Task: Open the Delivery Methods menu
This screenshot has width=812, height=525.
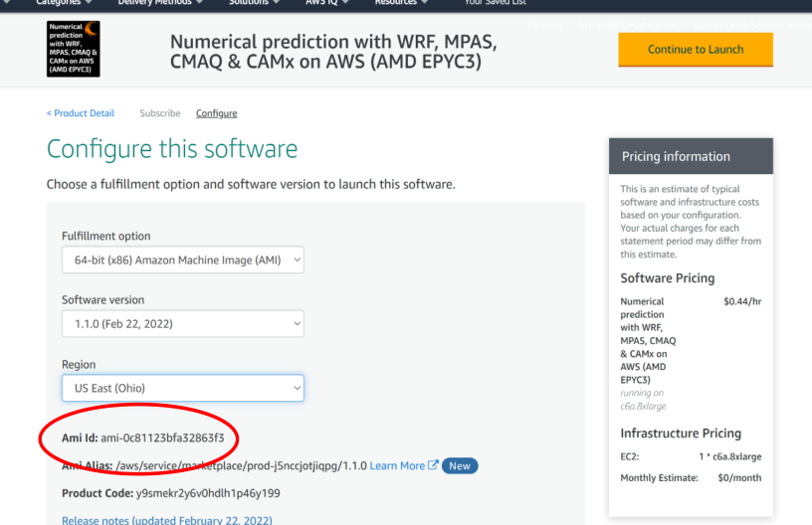Action: pos(160,3)
